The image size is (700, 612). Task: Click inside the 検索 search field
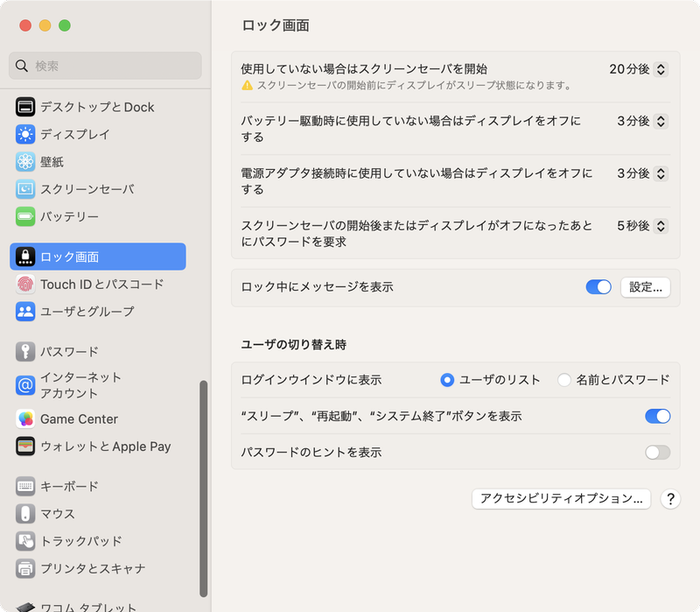coord(105,66)
